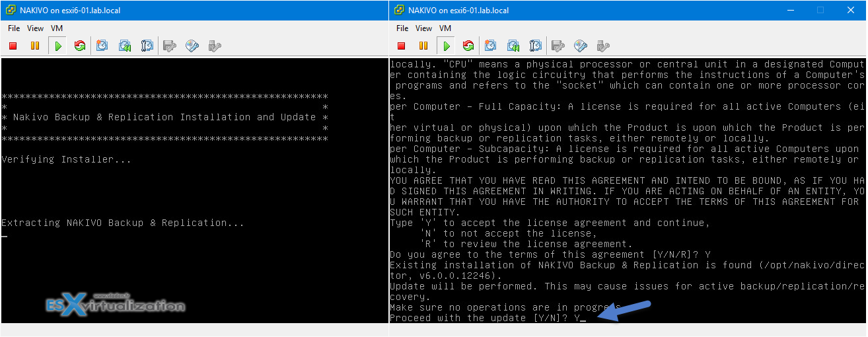The image size is (868, 337).
Task: Revert to snapshot icon in right window
Action: (513, 46)
